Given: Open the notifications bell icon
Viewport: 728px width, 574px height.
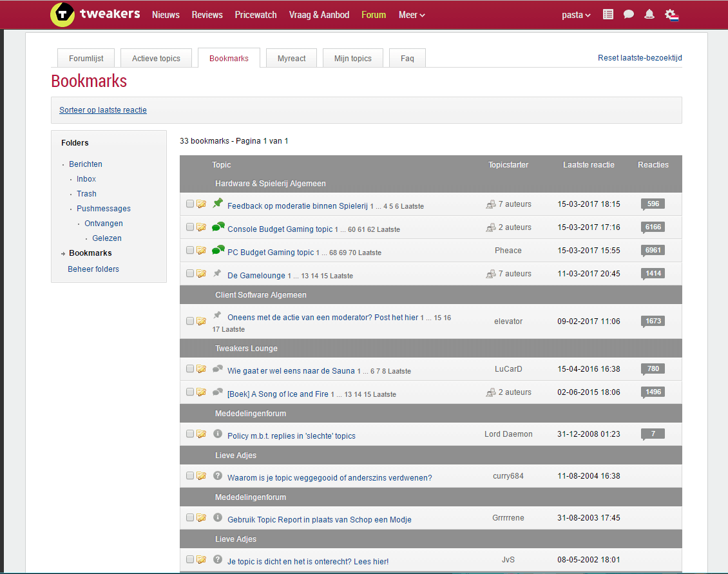Looking at the screenshot, I should [649, 14].
